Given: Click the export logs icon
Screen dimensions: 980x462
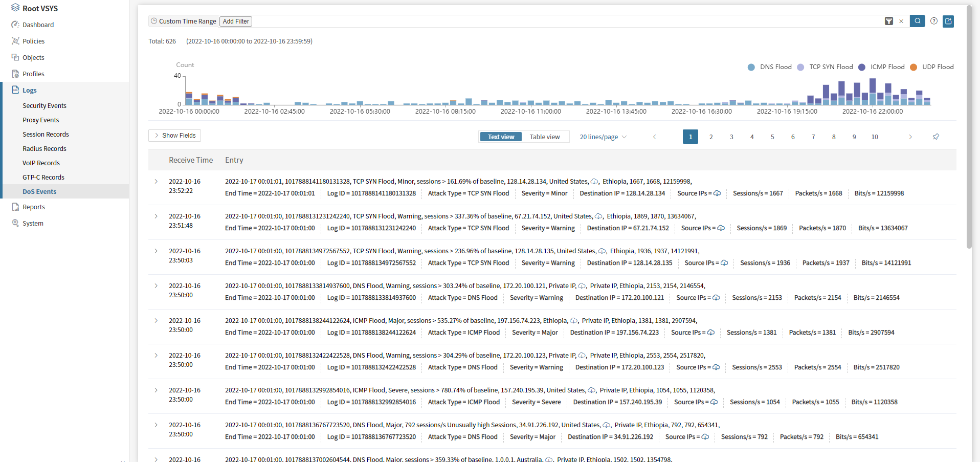Looking at the screenshot, I should pos(948,21).
